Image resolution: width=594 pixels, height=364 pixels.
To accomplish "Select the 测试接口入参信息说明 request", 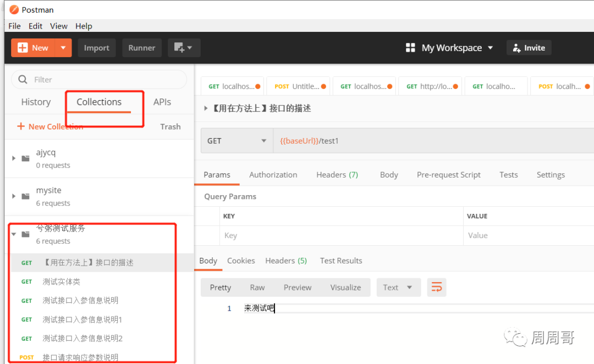I will [x=102, y=300].
